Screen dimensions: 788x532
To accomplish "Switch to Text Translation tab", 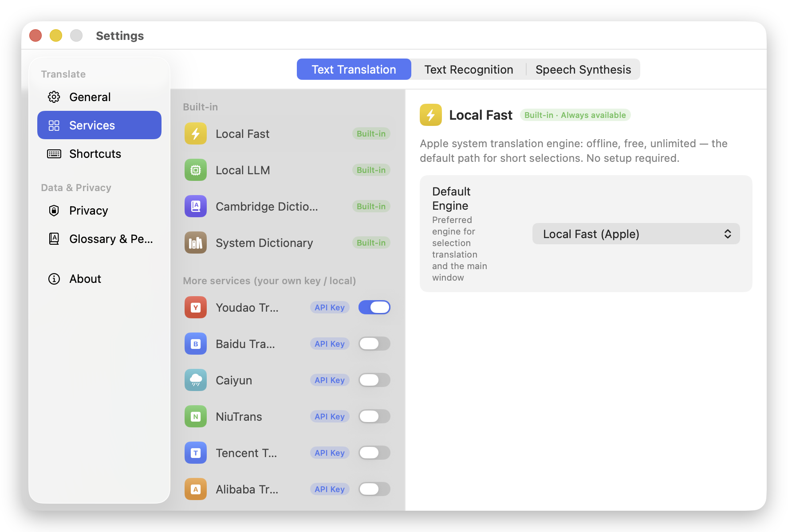I will 354,70.
